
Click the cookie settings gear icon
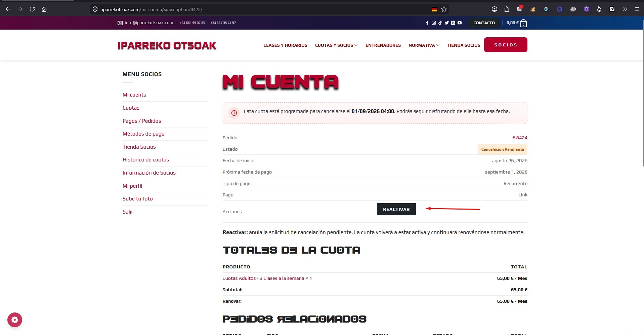coord(15,320)
